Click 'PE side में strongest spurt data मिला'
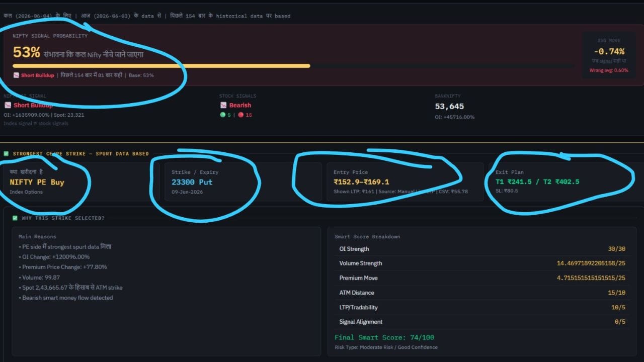 coord(65,247)
